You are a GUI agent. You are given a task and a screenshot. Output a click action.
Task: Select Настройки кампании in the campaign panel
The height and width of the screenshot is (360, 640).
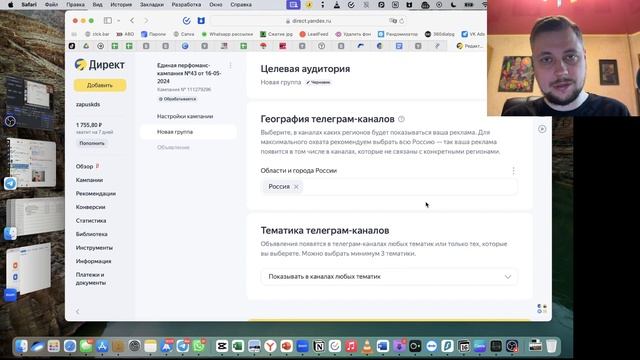coord(185,116)
